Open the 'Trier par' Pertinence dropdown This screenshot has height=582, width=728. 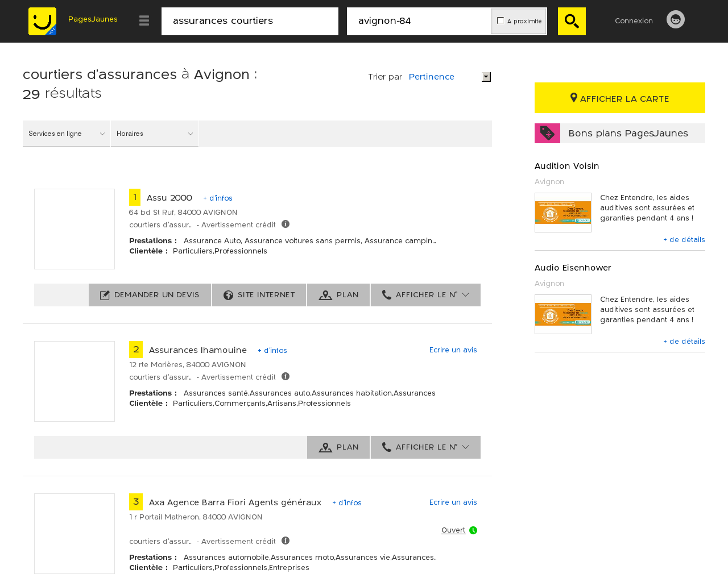449,77
